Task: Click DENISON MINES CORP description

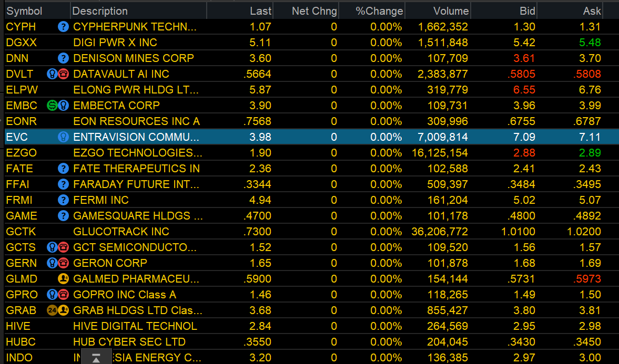Action: [134, 58]
